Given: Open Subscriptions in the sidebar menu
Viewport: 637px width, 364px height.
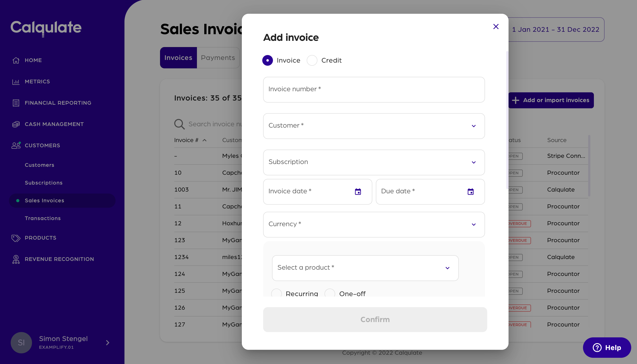Looking at the screenshot, I should point(44,183).
